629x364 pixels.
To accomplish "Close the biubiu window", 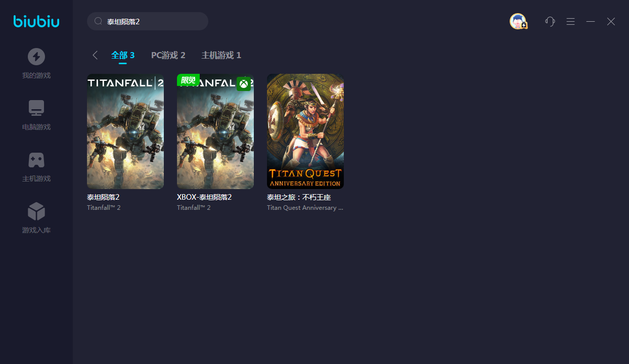I will (x=611, y=21).
